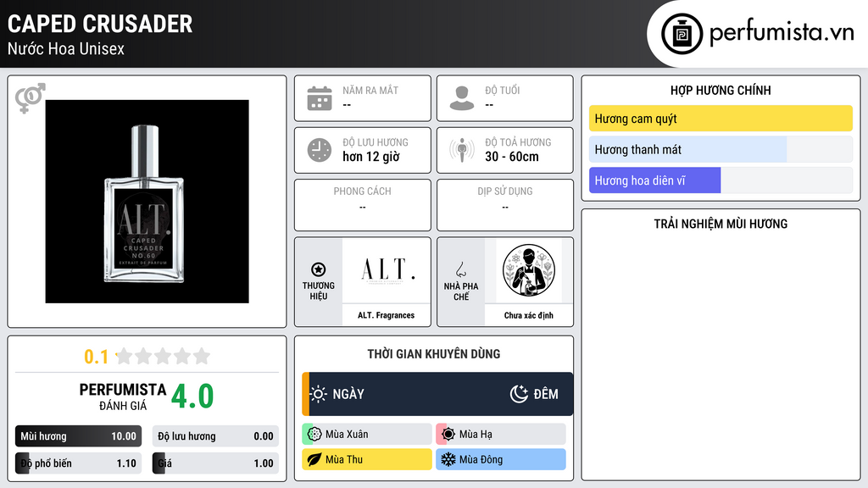Select the Mùa Đông season tag

click(x=501, y=459)
